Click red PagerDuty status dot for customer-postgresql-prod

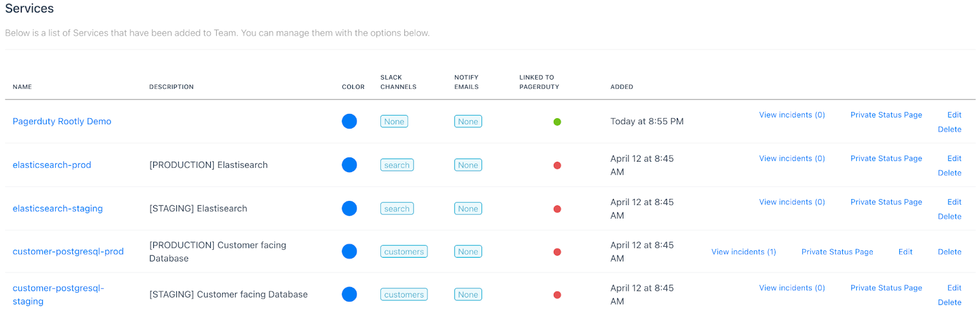557,252
